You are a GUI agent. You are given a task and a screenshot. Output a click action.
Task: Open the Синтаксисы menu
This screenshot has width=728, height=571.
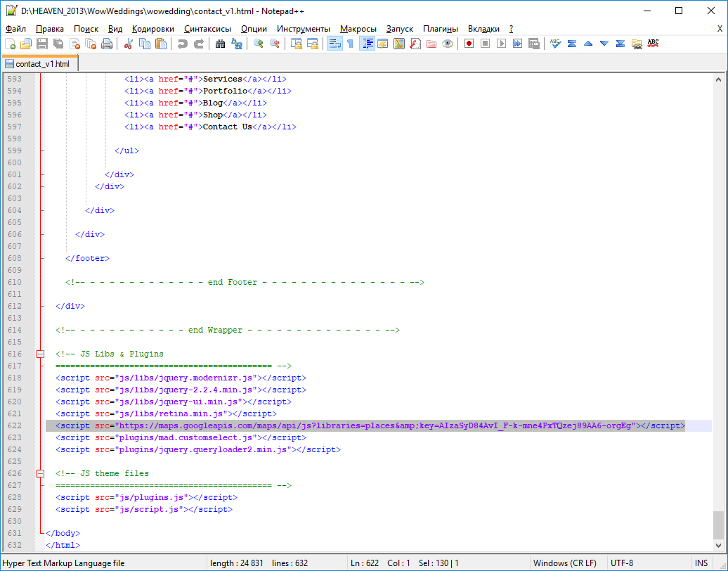tap(207, 29)
